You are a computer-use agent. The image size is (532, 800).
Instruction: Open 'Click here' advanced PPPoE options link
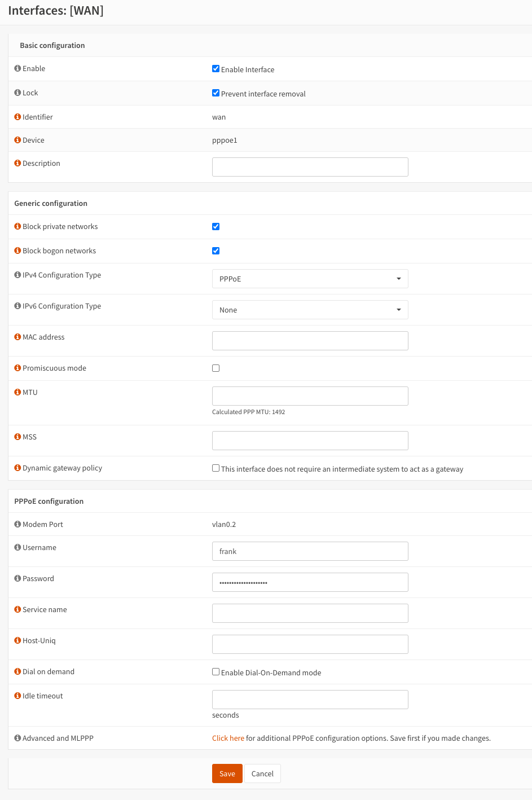click(228, 738)
